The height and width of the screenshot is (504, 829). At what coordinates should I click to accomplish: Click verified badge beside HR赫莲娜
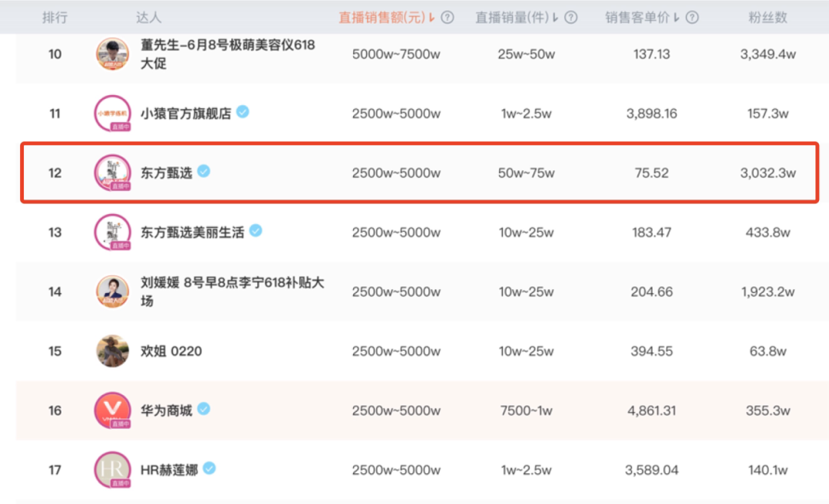(209, 468)
